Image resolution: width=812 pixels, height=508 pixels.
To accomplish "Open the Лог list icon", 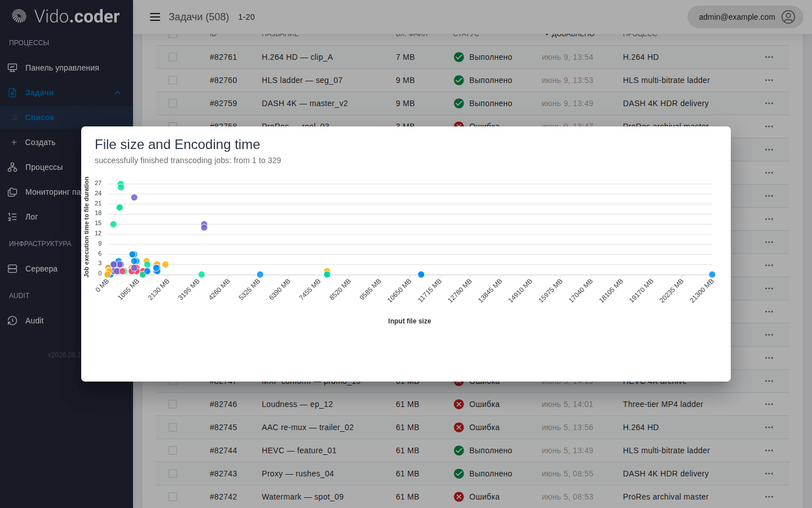I will [x=12, y=217].
